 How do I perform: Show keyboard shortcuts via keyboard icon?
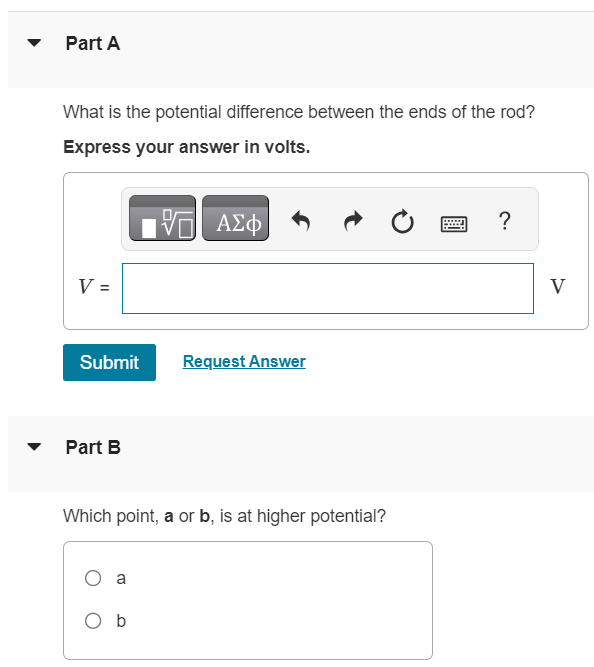(454, 223)
